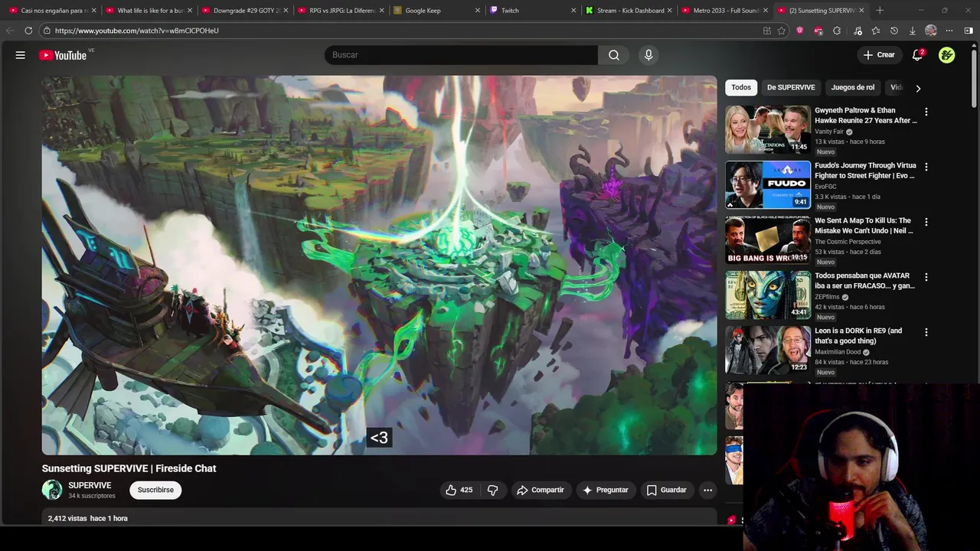Click the main video player
This screenshot has width=980, height=551.
[379, 265]
